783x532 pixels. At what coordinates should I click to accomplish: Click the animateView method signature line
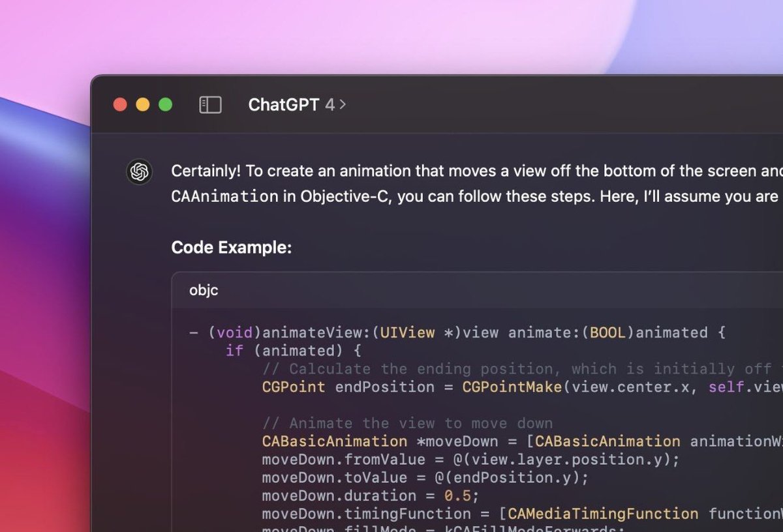pos(457,332)
